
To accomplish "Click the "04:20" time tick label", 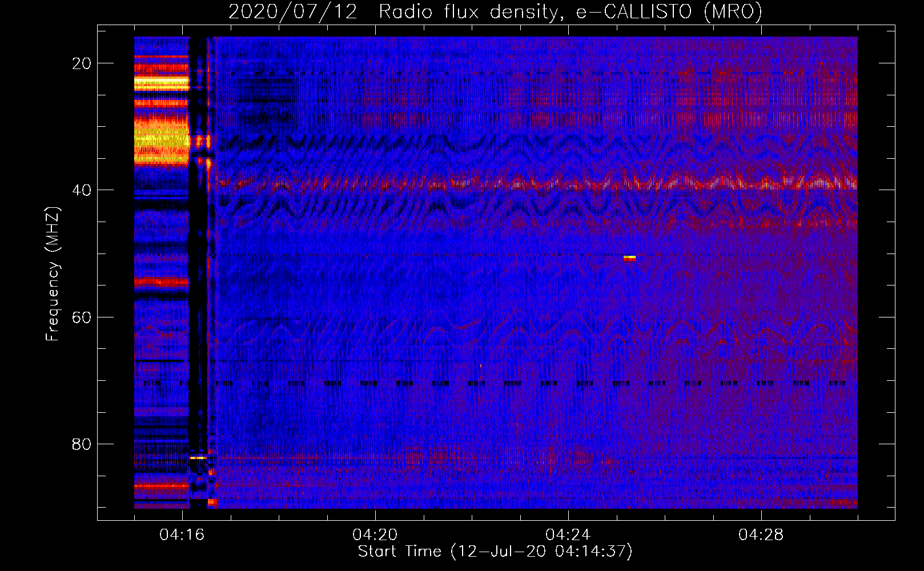I will 375,535.
